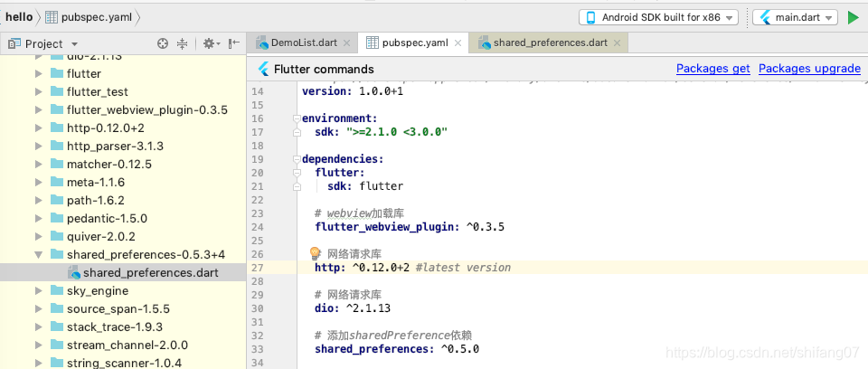Click the folder icon of flutter_test

click(57, 90)
